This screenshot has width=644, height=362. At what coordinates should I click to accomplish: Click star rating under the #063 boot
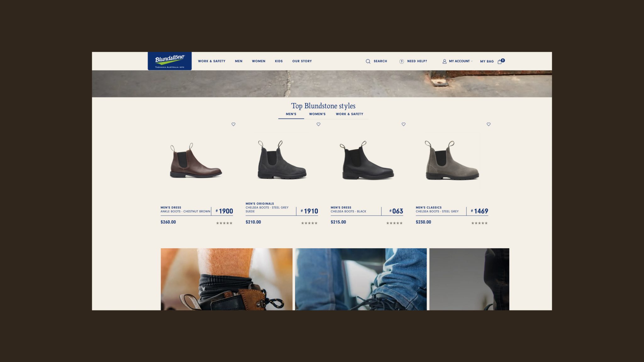[x=394, y=223]
